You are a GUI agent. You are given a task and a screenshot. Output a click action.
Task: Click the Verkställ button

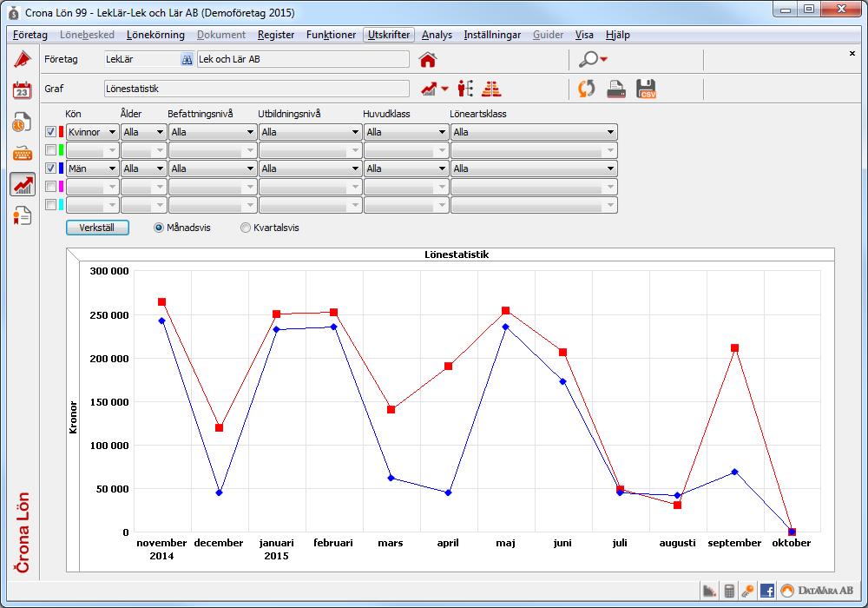(97, 228)
